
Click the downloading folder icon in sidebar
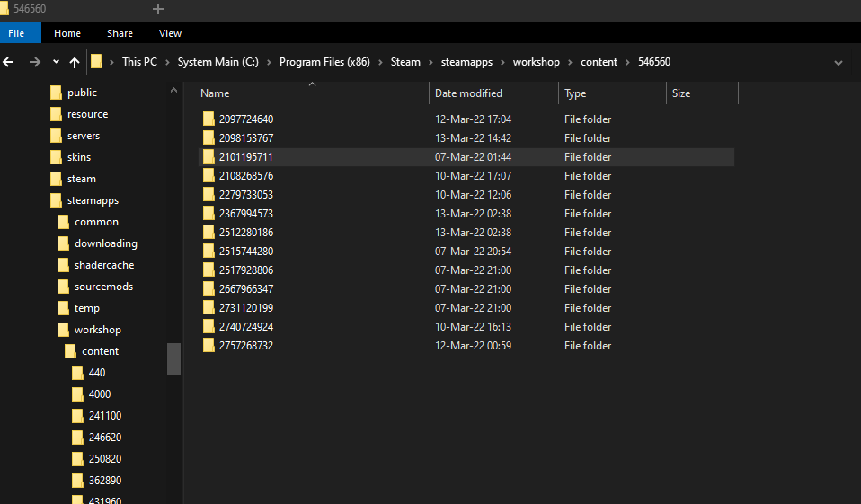(63, 243)
